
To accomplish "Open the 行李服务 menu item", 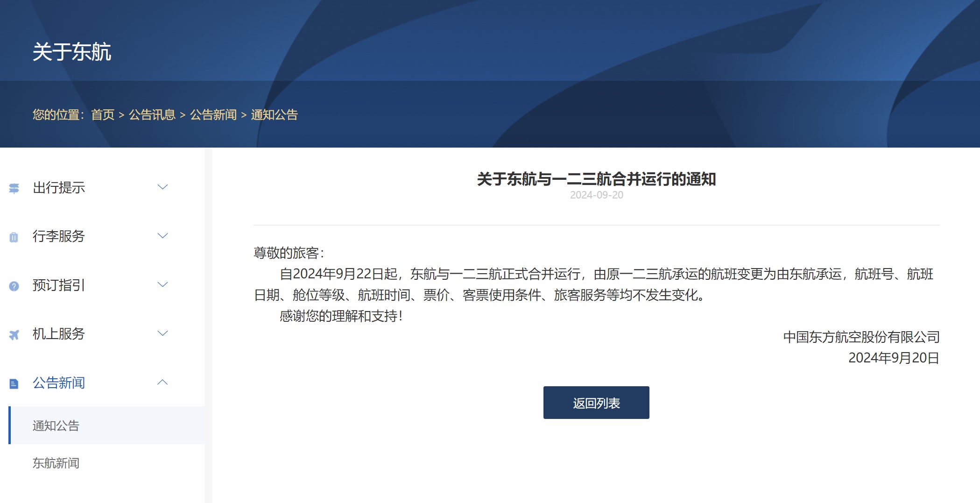I will click(59, 236).
